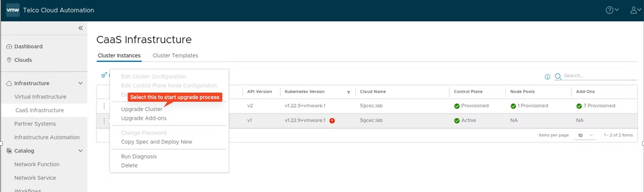Choose Run Diagnosis from the menu
Viewport: 644px width, 192px height.
[x=139, y=156]
